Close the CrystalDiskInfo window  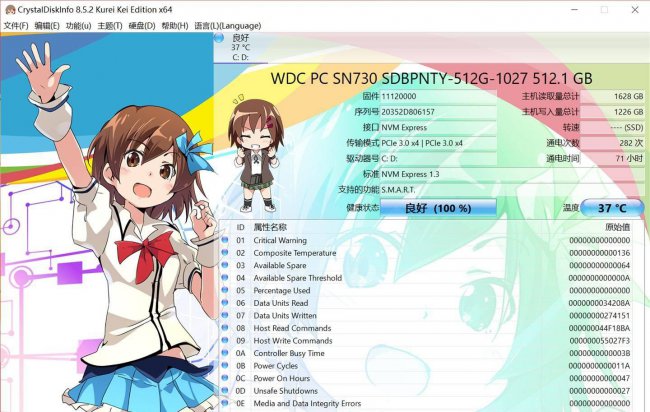click(x=635, y=10)
